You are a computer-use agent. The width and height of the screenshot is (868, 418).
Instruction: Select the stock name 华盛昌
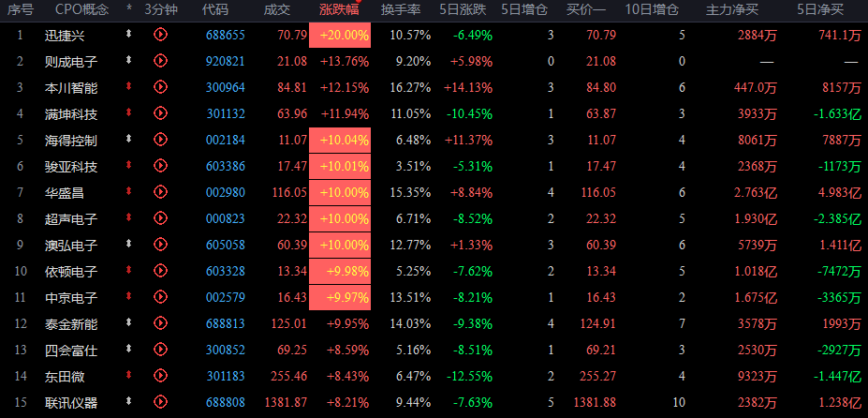point(65,192)
